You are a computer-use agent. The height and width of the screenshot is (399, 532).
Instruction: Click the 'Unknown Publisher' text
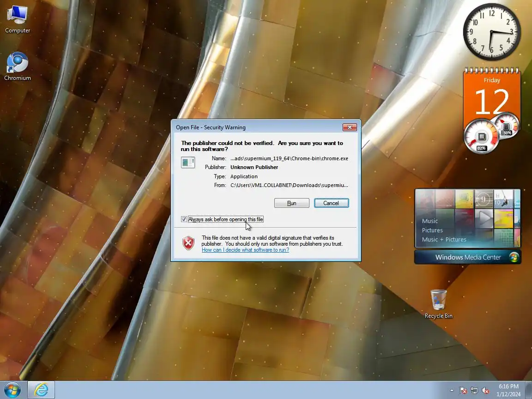click(x=254, y=167)
